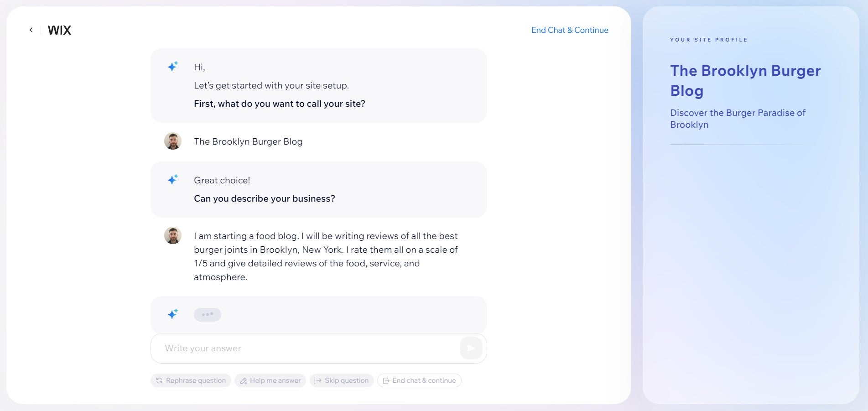Click the send arrow button
This screenshot has height=411, width=868.
(471, 348)
